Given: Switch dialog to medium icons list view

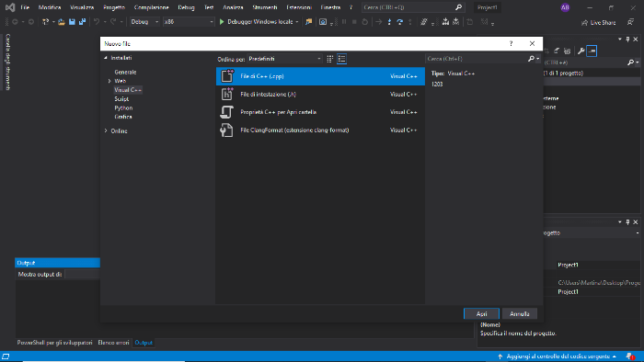Looking at the screenshot, I should (341, 59).
